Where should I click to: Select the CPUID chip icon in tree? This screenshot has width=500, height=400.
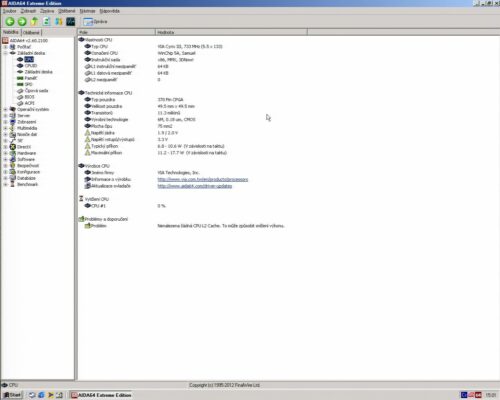coord(20,66)
